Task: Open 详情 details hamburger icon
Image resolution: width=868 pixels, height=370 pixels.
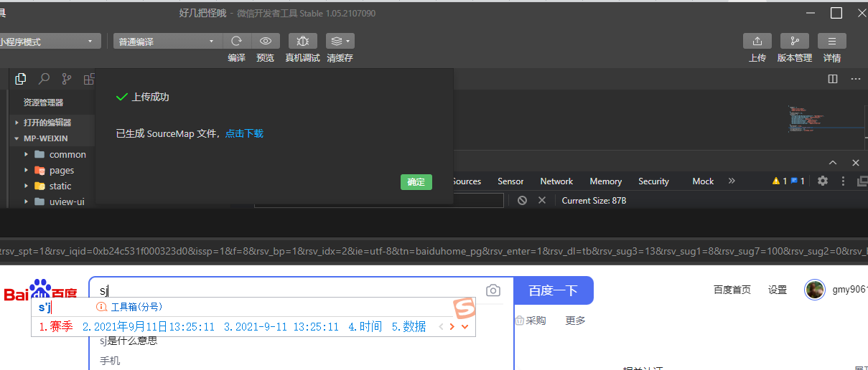Action: click(832, 41)
